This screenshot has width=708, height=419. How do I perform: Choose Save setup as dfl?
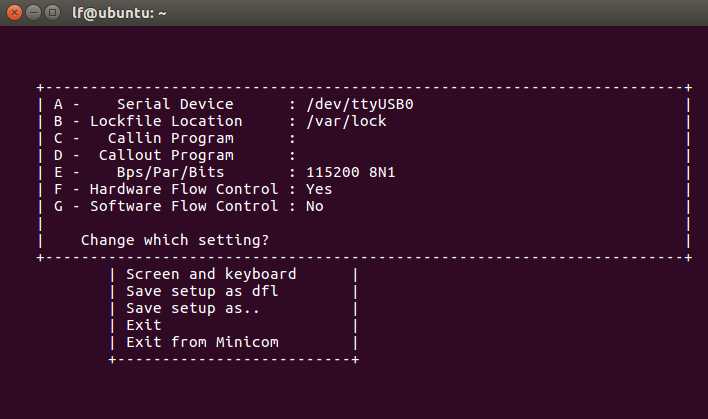[x=202, y=291]
